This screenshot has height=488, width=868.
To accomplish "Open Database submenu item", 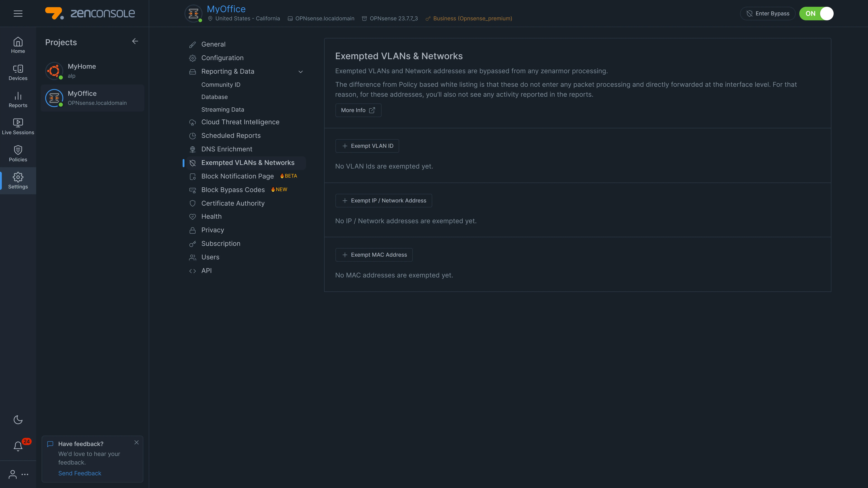I will pyautogui.click(x=215, y=97).
